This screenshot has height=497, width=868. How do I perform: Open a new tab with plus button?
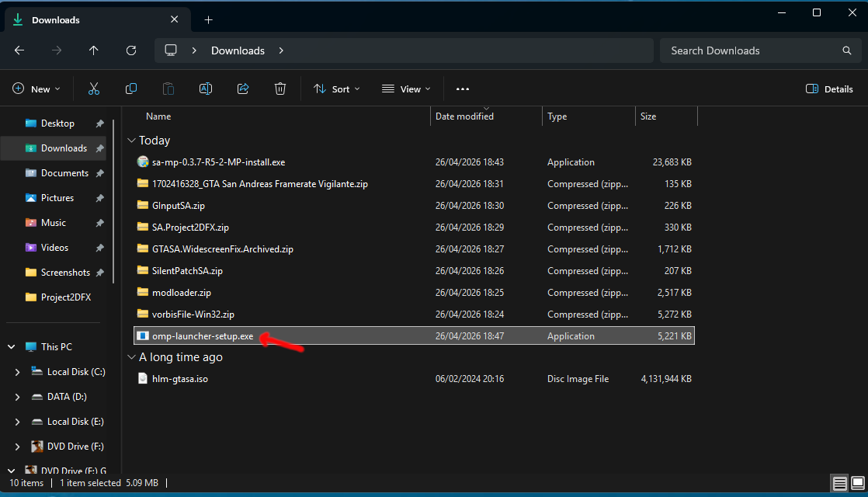coord(208,20)
